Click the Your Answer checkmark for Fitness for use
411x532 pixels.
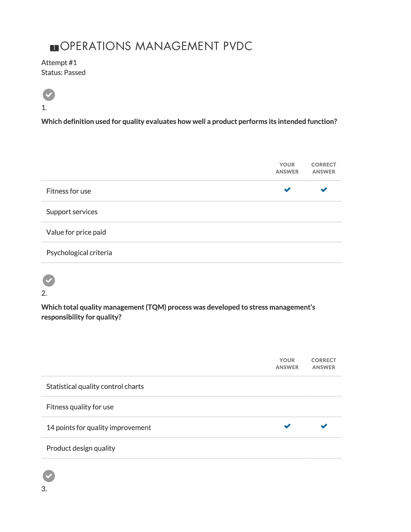[287, 190]
